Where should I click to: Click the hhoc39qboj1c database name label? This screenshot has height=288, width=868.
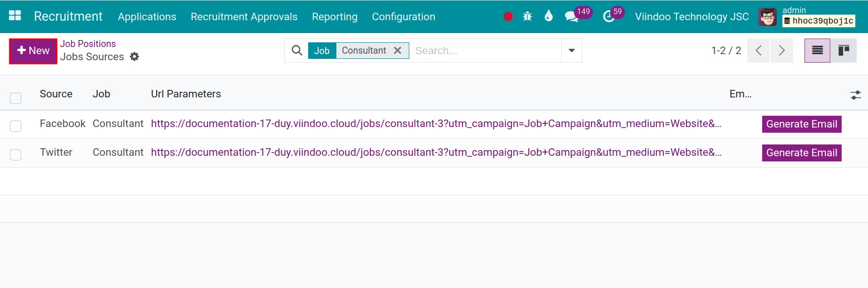(819, 21)
